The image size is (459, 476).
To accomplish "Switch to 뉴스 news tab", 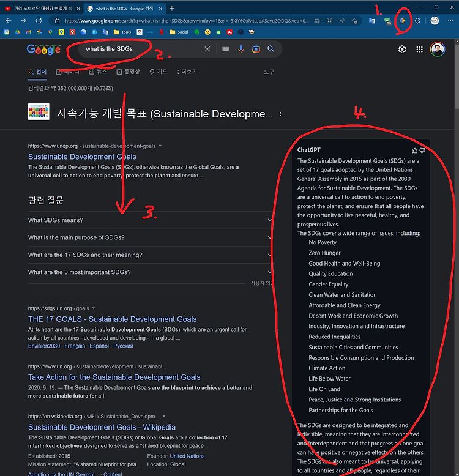I will click(x=98, y=72).
